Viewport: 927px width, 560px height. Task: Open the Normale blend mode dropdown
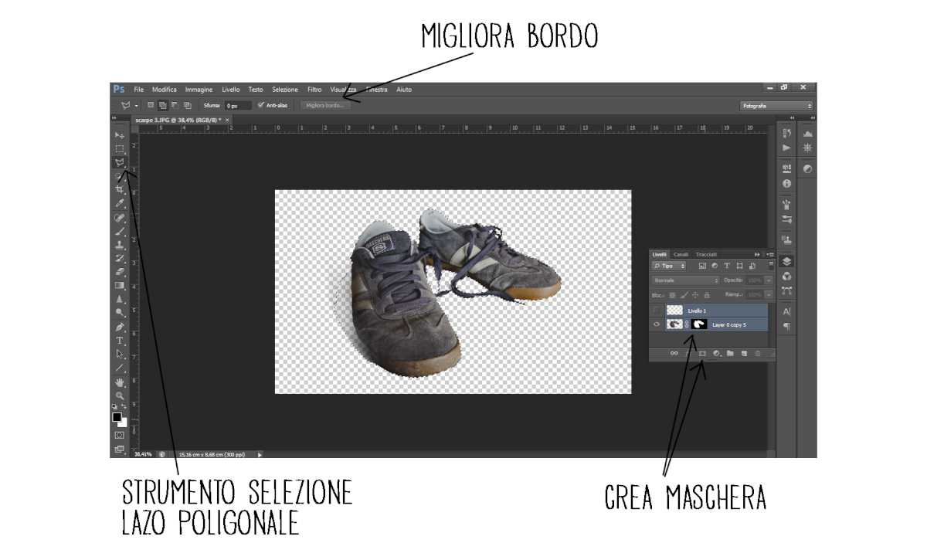685,280
